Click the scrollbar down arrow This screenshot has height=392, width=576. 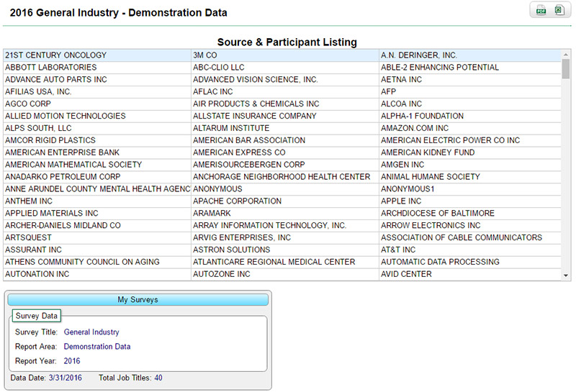566,275
